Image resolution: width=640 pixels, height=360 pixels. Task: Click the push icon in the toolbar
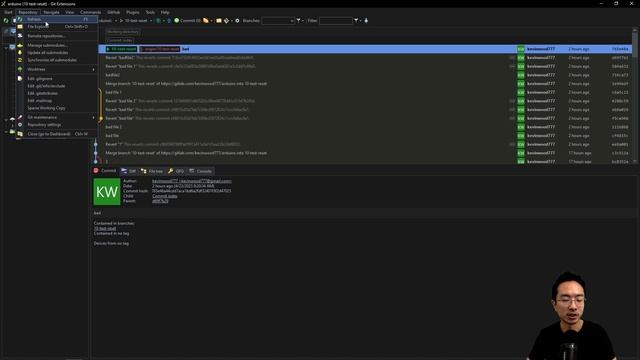point(169,20)
